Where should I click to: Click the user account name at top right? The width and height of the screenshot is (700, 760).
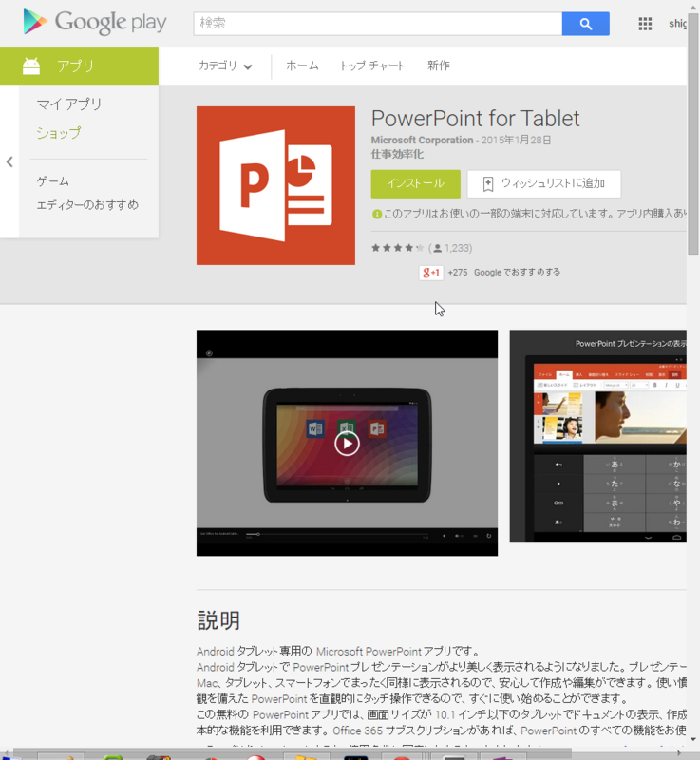click(677, 23)
